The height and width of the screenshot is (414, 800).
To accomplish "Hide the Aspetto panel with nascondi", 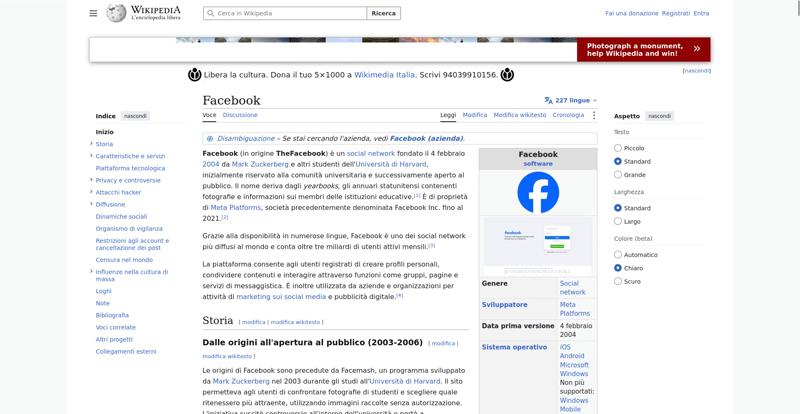I will click(659, 116).
